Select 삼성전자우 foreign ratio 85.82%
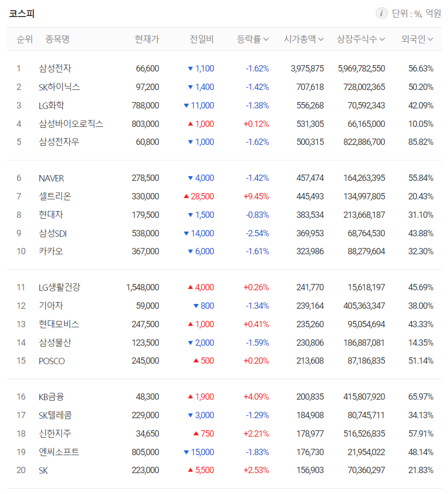 [421, 142]
